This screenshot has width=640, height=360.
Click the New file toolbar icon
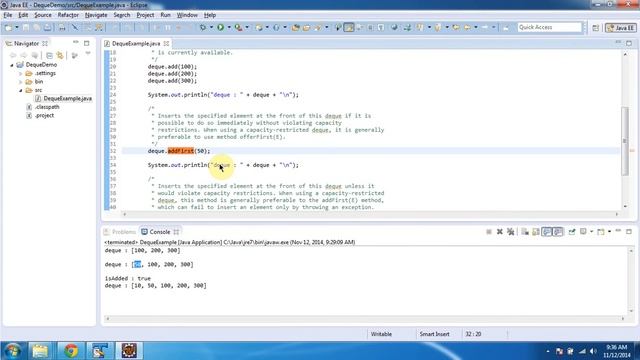tap(9, 28)
